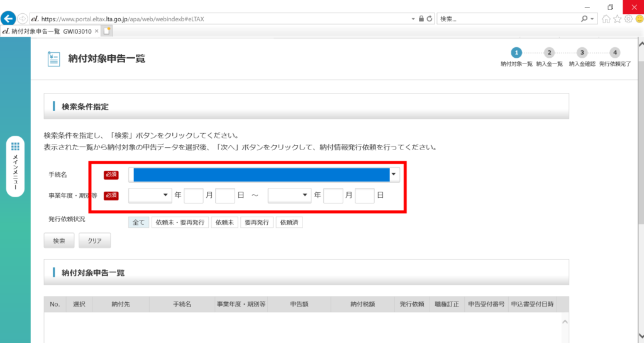Image resolution: width=644 pixels, height=343 pixels.
Task: Click the refresh page icon
Action: [430, 19]
